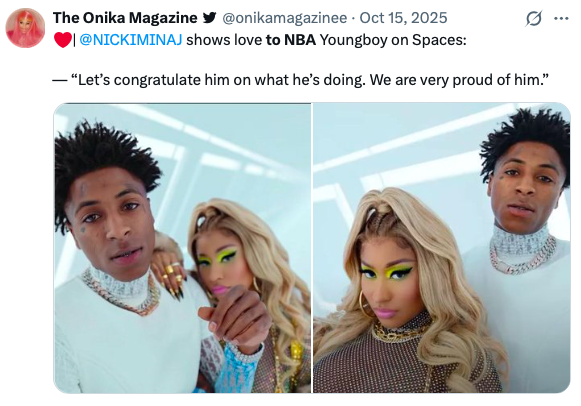Screen dimensions: 581x406
Task: Open the three-dot more options menu
Action: pos(561,18)
